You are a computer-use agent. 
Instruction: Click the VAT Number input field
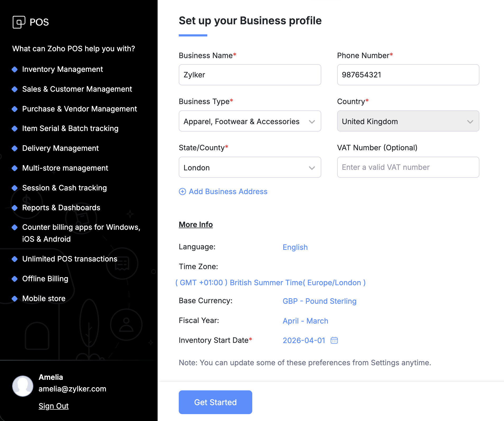(408, 167)
